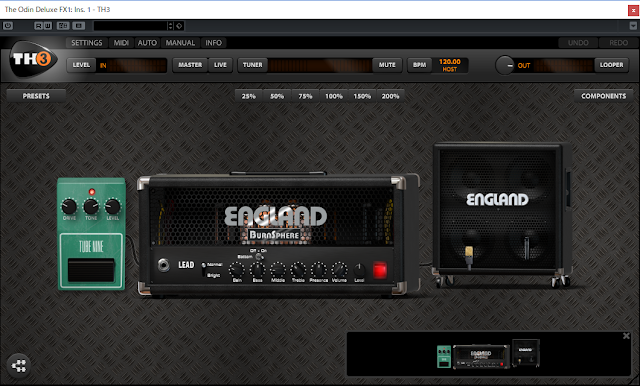Open the PRESETS panel

pos(36,96)
